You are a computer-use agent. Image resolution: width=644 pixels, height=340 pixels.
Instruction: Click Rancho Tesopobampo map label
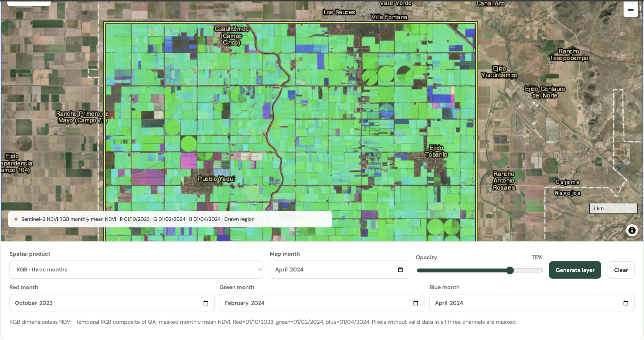point(568,55)
